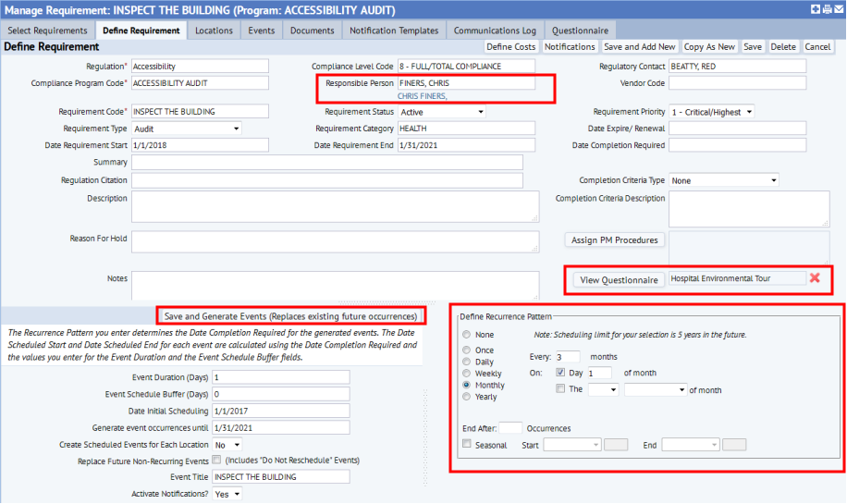Uncheck the Day of month checkbox

(561, 373)
